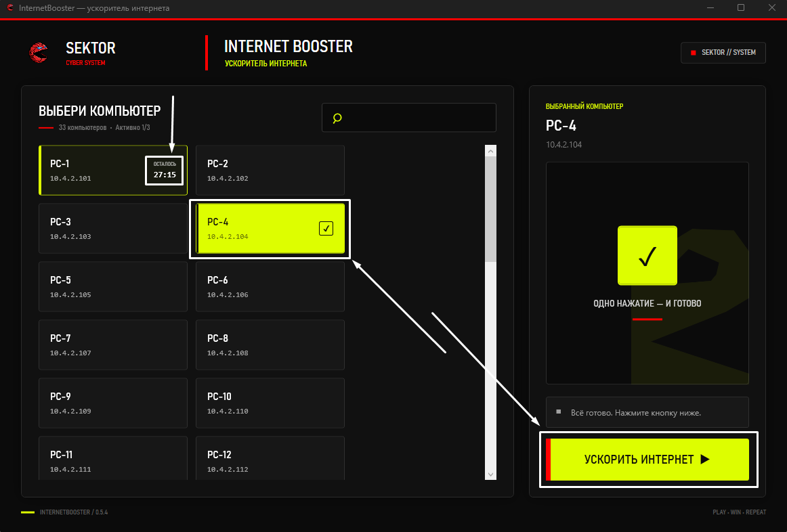Toggle the checkbox on the PC-4 card

tap(326, 229)
